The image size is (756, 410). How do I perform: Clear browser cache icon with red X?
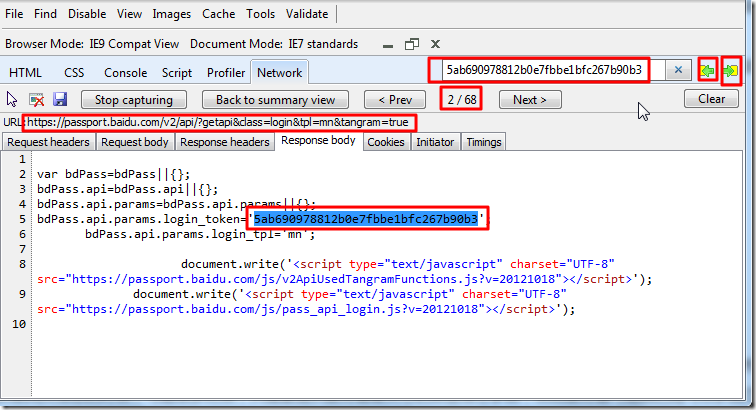(x=37, y=99)
